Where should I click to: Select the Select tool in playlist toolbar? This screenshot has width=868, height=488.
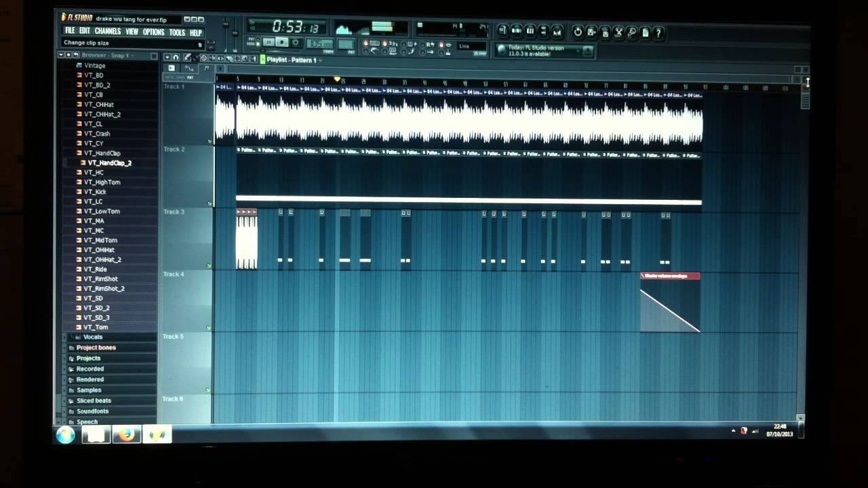pos(237,58)
